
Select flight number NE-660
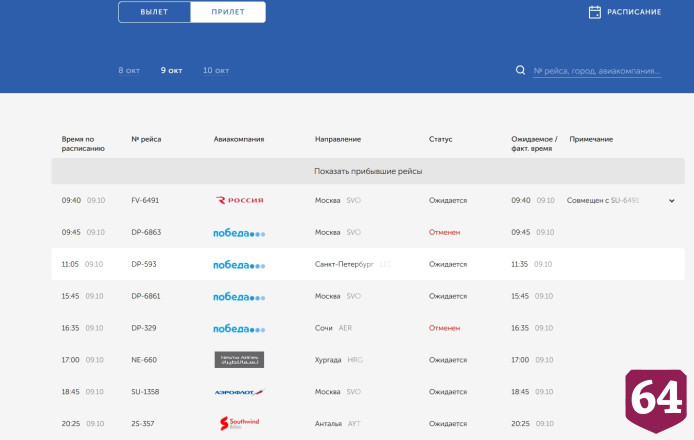[x=144, y=359]
